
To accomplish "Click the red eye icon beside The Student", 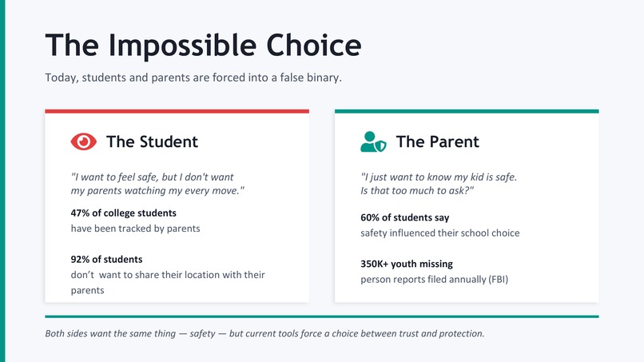I will 84,141.
